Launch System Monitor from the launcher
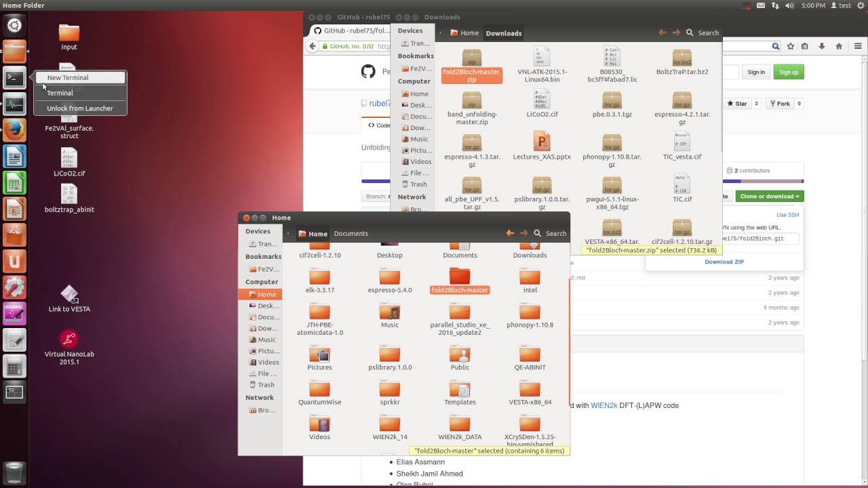Image resolution: width=868 pixels, height=488 pixels. coord(14,104)
